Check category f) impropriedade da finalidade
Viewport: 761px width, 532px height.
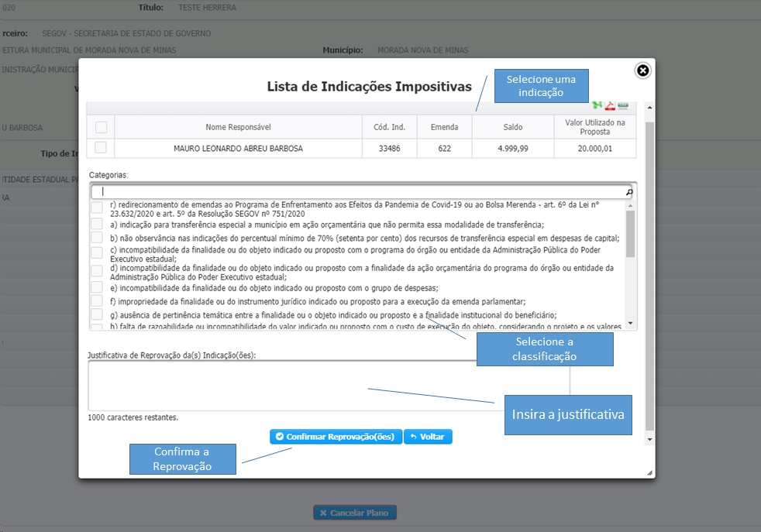click(97, 301)
